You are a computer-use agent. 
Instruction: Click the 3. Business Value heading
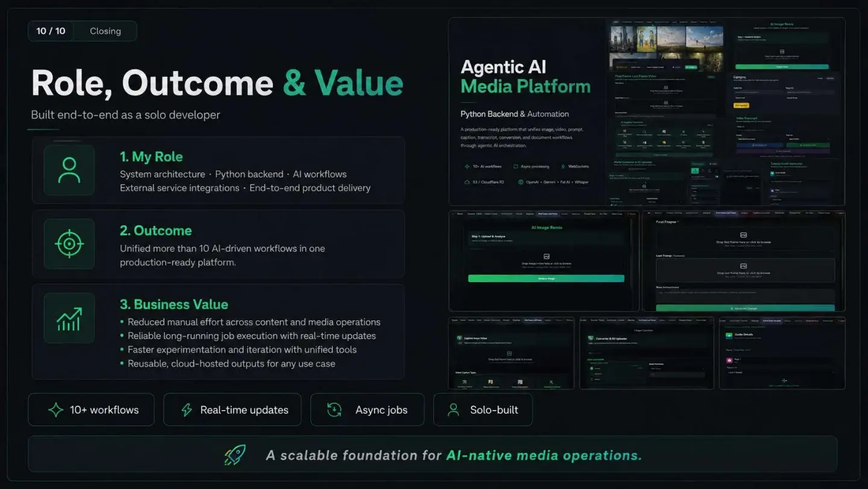(174, 304)
